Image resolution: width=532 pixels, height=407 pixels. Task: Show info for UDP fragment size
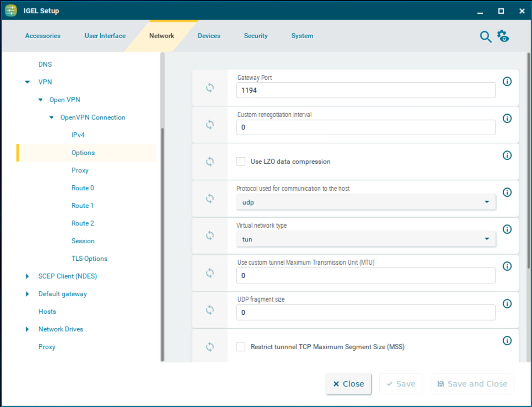[x=507, y=304]
